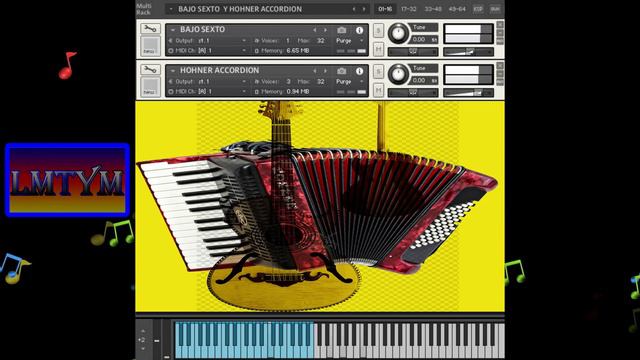640x360 pixels.
Task: Go to next multi in Multi Rack header
Action: click(x=364, y=9)
